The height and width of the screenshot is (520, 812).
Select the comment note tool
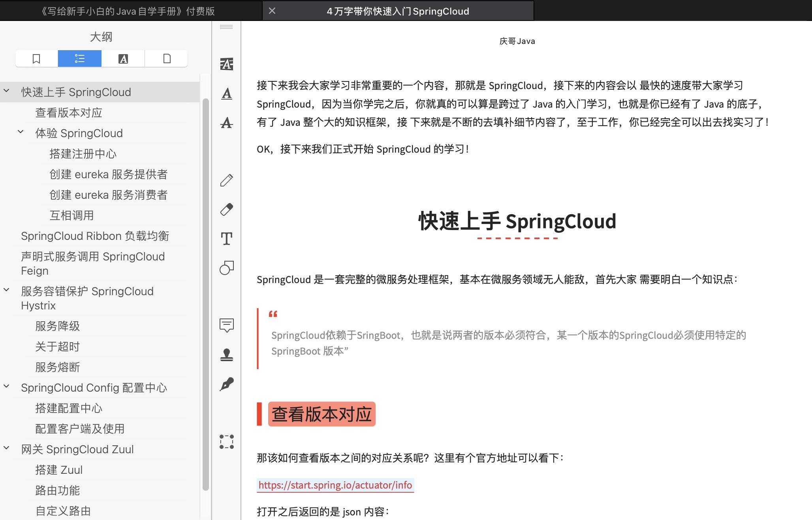pos(227,325)
